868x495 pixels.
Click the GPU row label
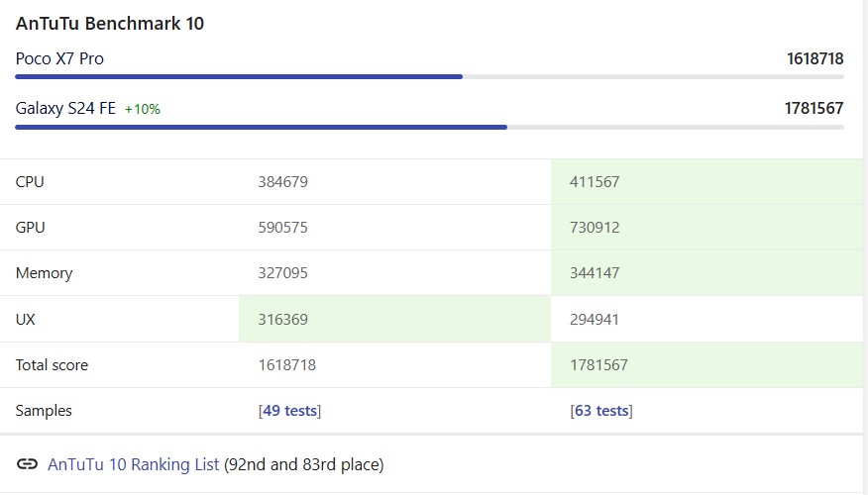(x=30, y=228)
